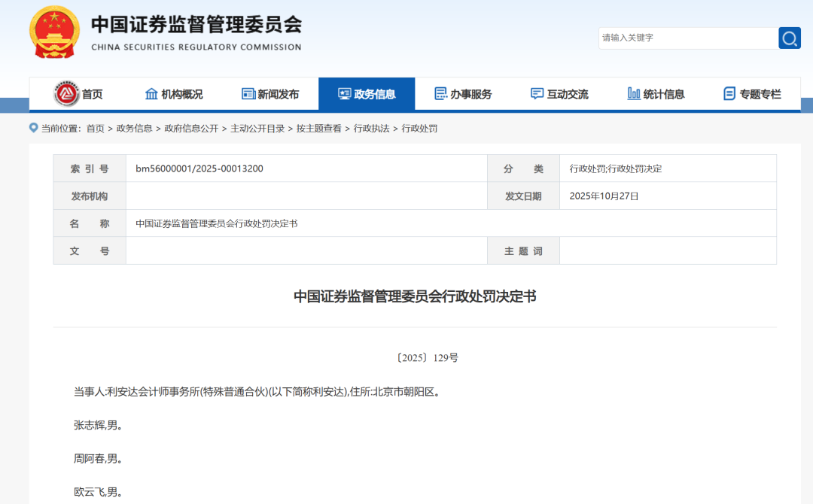Click the CHINA SECURITIES REGULATORY COMMISSION subtitle
The image size is (813, 504).
pyautogui.click(x=196, y=47)
